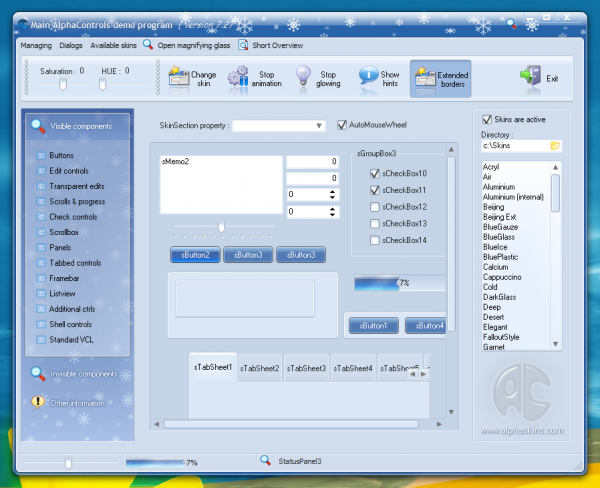Click the HUE slider thumb
The height and width of the screenshot is (488, 600).
click(x=102, y=83)
